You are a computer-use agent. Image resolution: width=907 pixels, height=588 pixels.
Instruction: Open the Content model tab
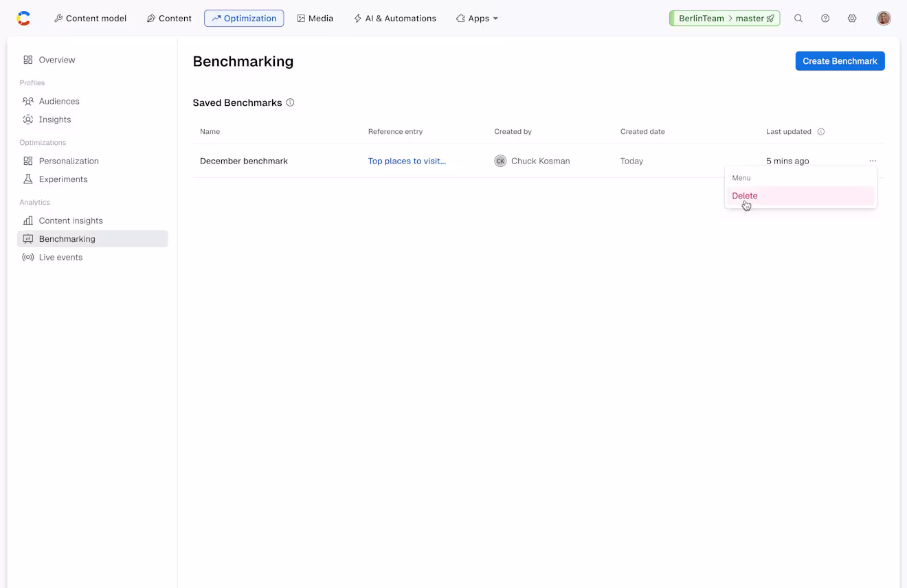(90, 19)
